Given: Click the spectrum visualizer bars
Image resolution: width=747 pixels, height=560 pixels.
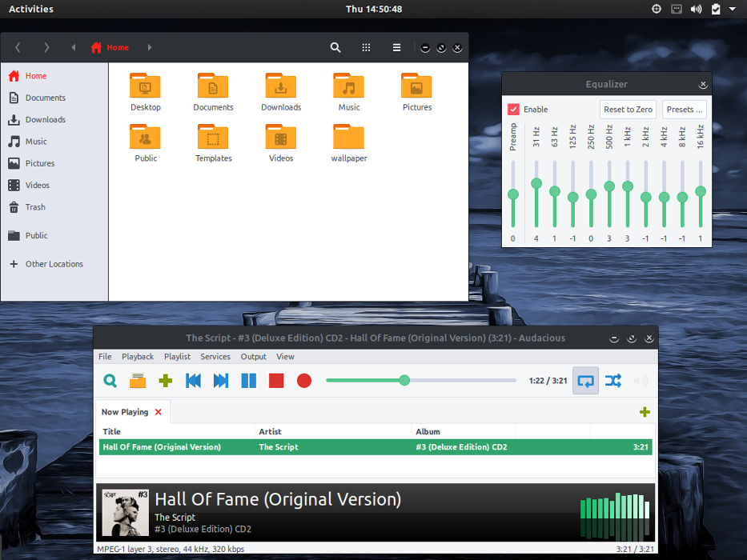Looking at the screenshot, I should point(615,516).
